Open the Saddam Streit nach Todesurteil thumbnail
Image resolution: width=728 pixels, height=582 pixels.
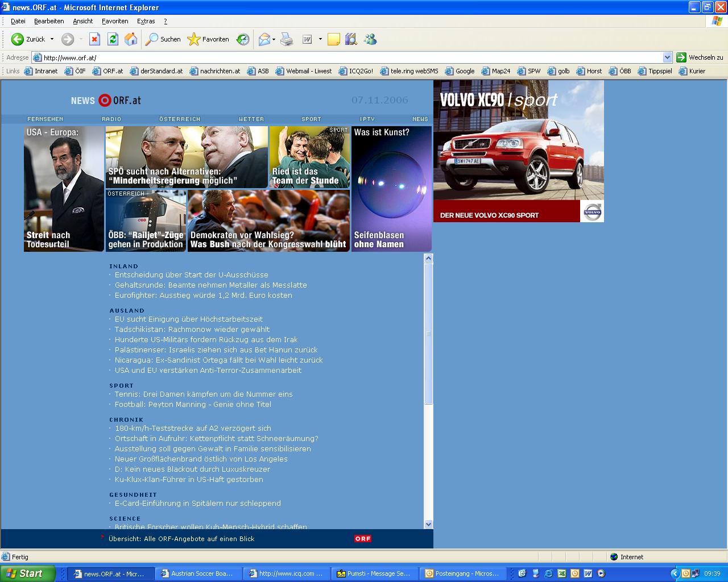(64, 189)
